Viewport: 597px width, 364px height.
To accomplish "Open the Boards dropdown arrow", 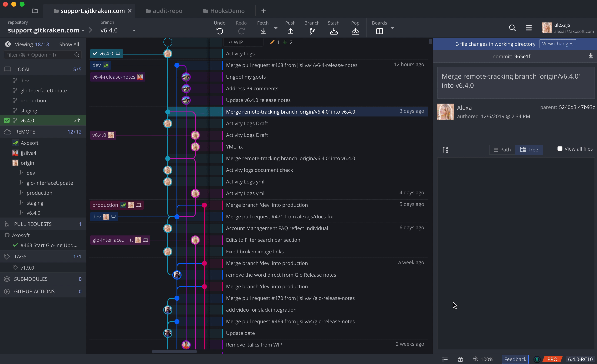I will pyautogui.click(x=392, y=28).
